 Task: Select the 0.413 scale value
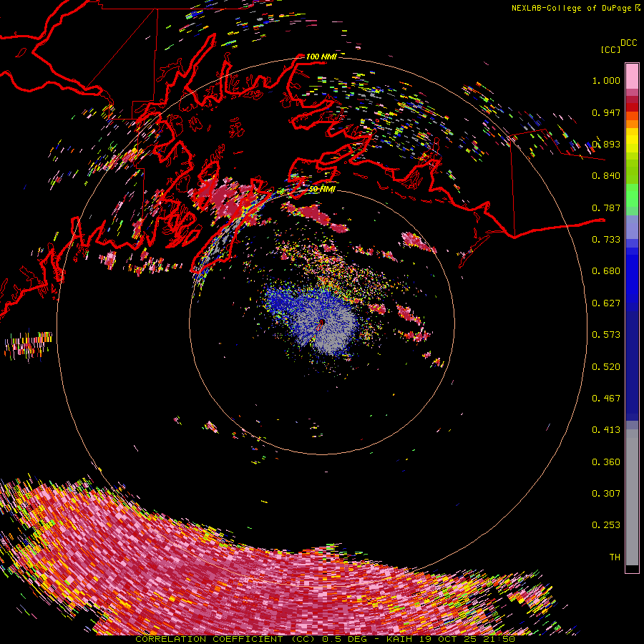tap(606, 430)
